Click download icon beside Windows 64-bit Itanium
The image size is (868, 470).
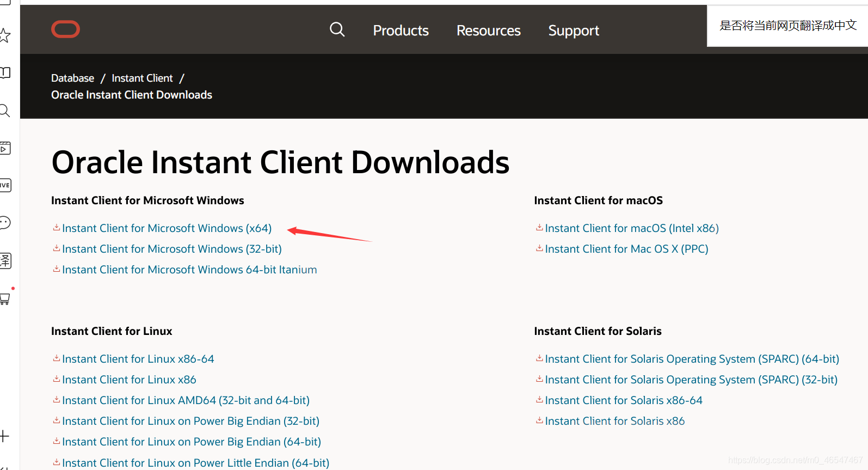(56, 269)
